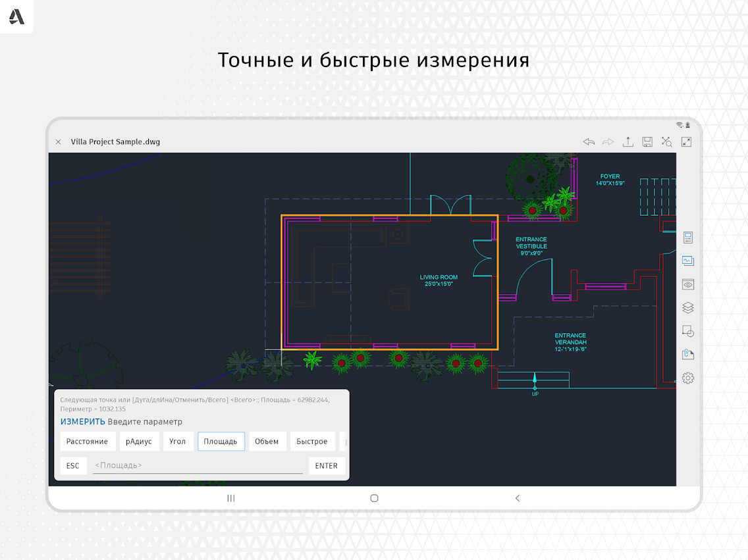Screen dimensions: 748x560
Task: Zoom to extents of the drawing
Action: pyautogui.click(x=667, y=142)
